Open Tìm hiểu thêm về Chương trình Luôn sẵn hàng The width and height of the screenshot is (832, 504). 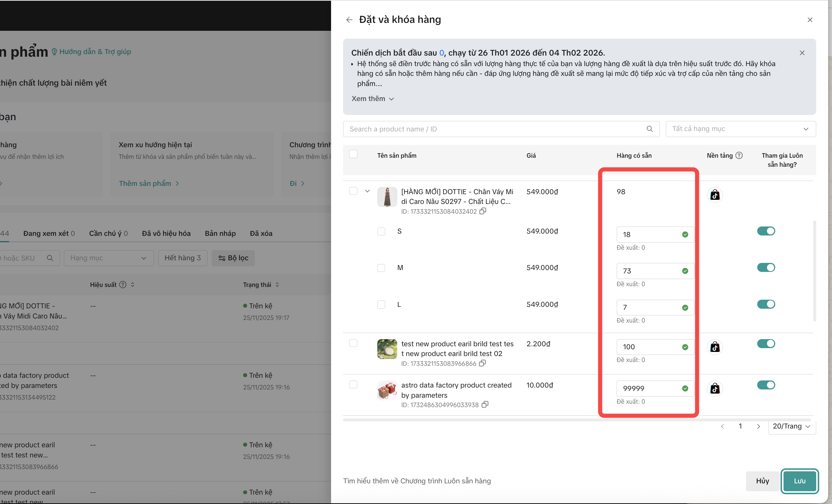tap(417, 481)
